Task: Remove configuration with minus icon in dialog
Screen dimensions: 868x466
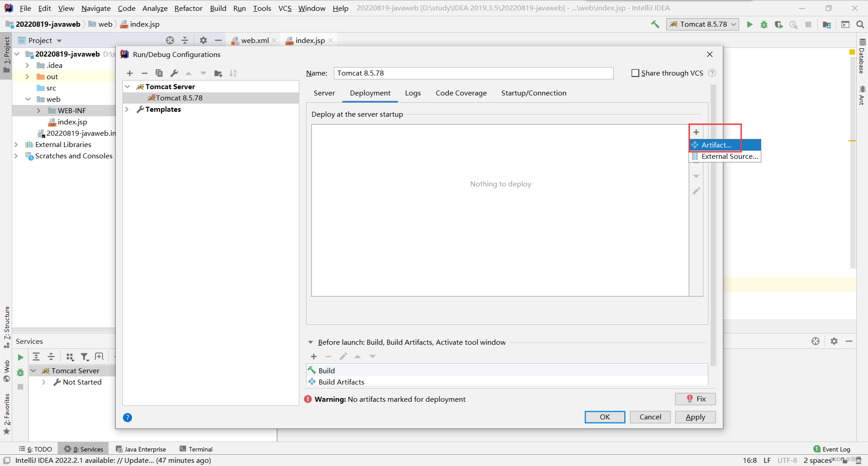Action: (x=145, y=73)
